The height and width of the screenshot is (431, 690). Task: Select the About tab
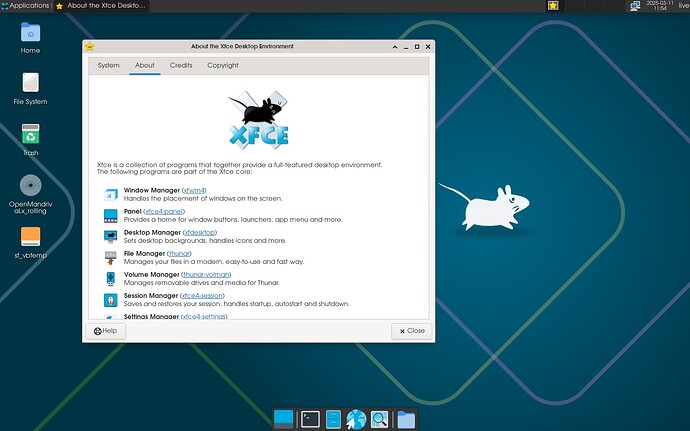[144, 65]
